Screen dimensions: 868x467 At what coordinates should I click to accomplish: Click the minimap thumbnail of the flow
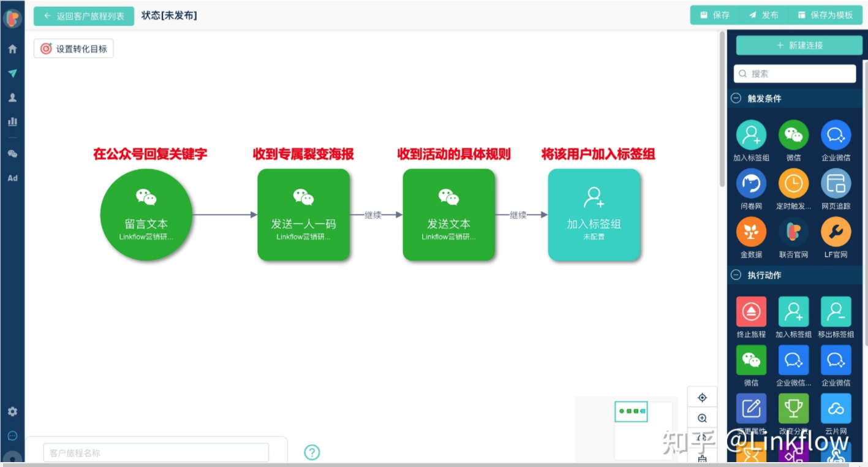click(631, 411)
